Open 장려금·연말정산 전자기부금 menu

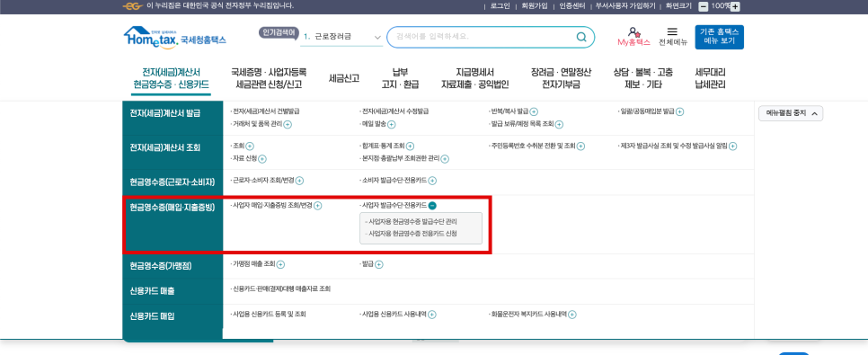click(561, 79)
